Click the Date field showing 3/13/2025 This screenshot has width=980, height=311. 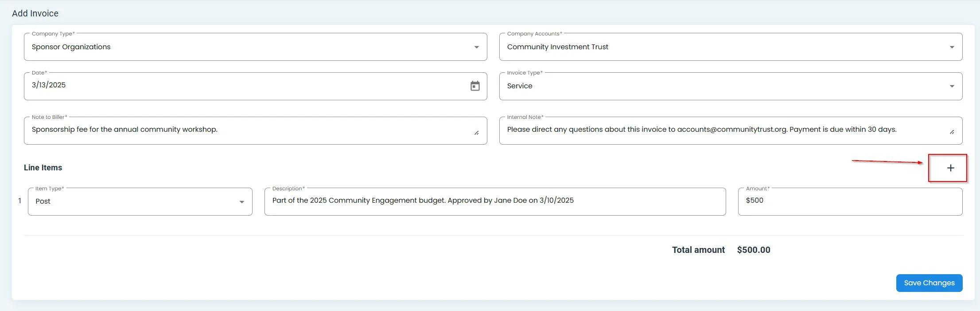pyautogui.click(x=49, y=85)
